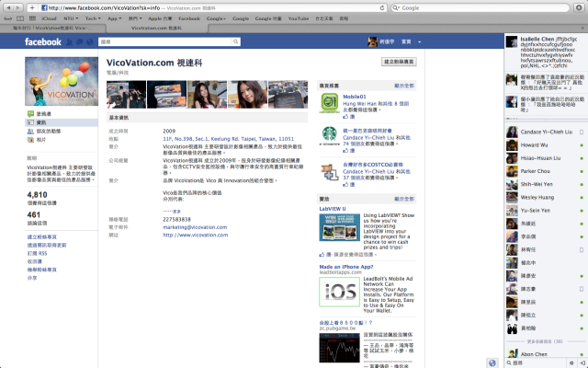Image resolution: width=588 pixels, height=368 pixels.
Task: Click the plus add-bookmark button beside address bar
Action: point(32,7)
